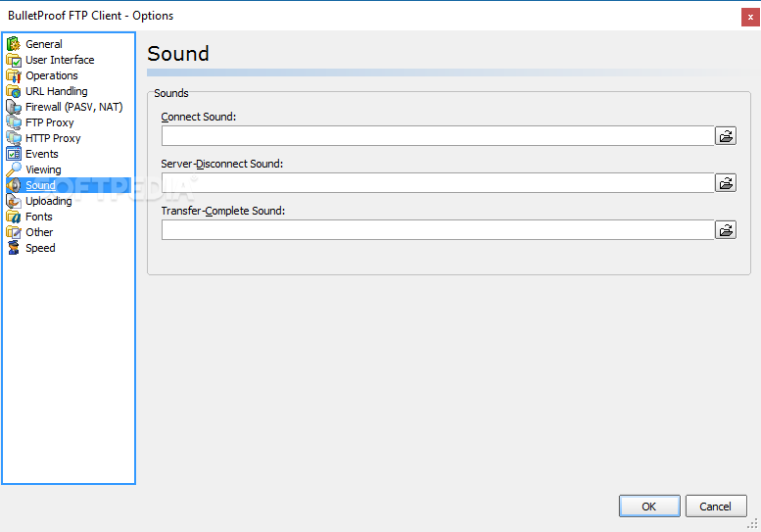Browse for a Server-Disconnect Sound file
761x532 pixels.
tap(726, 183)
